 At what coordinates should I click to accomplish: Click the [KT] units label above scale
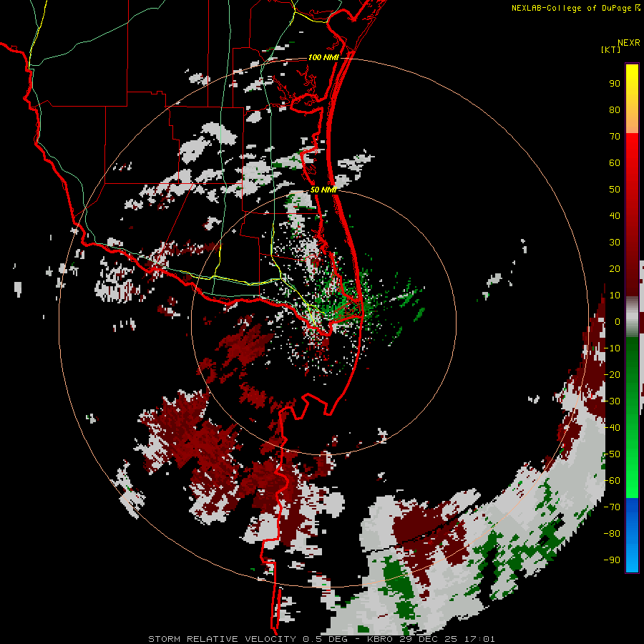[610, 49]
